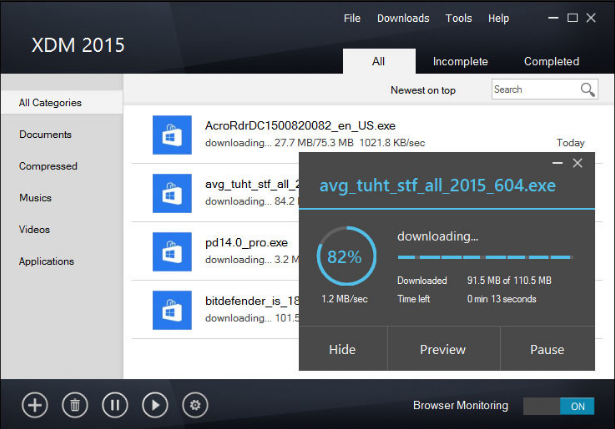This screenshot has width=615, height=429.
Task: Close the avg_tuht download progress dialog
Action: coord(577,163)
